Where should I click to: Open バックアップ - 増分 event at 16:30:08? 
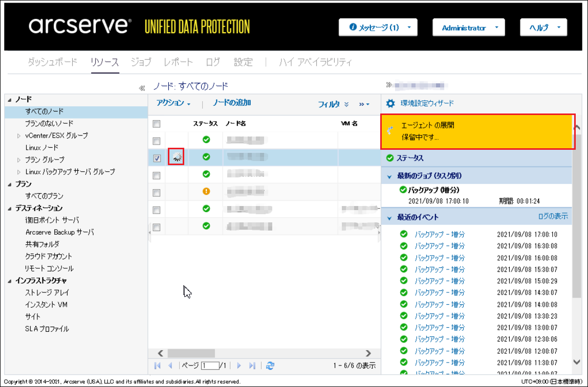[x=440, y=246]
